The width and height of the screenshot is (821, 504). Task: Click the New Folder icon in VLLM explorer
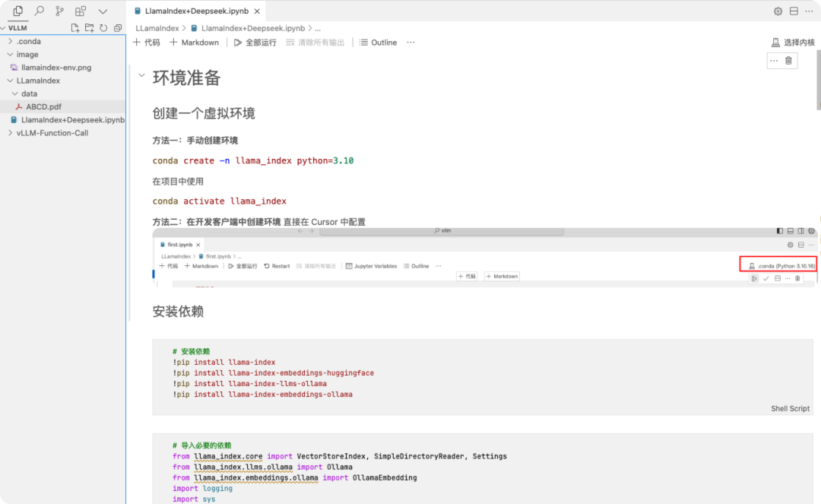point(89,27)
